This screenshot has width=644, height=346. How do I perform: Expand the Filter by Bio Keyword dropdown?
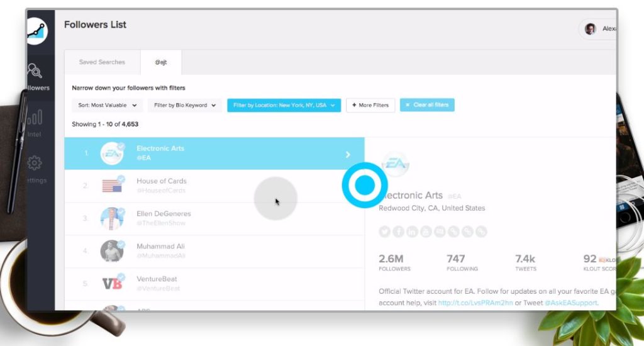(x=184, y=105)
